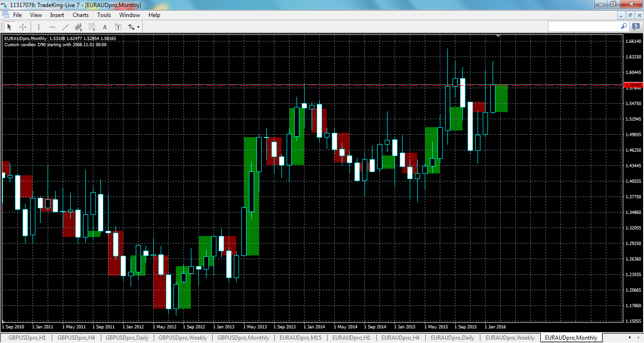The width and height of the screenshot is (644, 343).
Task: Click the '1 Jan 2016' time axis label
Action: click(496, 327)
